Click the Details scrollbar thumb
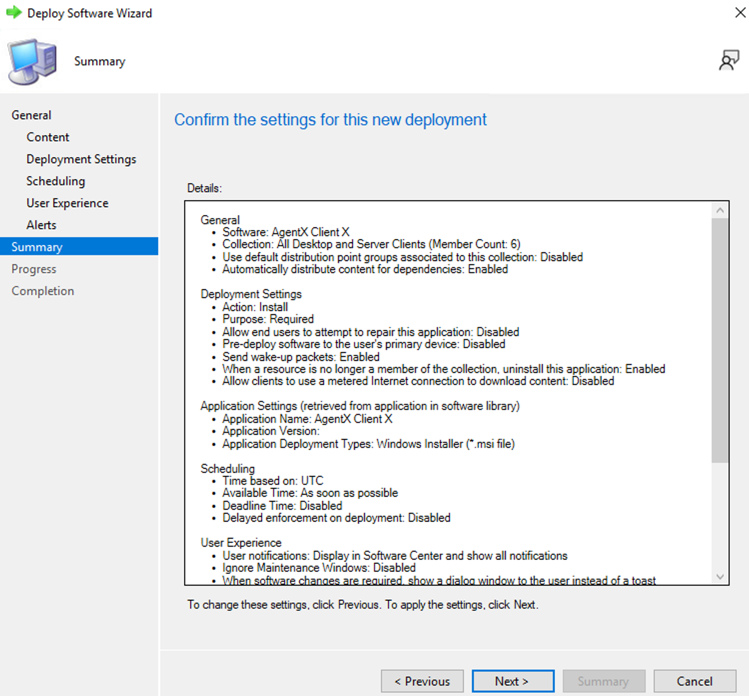749x696 pixels. (x=720, y=340)
